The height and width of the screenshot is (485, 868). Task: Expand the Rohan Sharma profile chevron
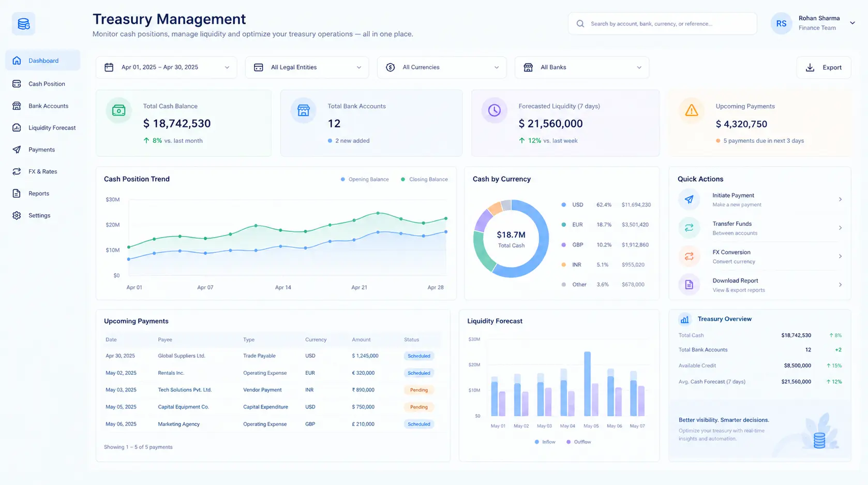tap(852, 23)
